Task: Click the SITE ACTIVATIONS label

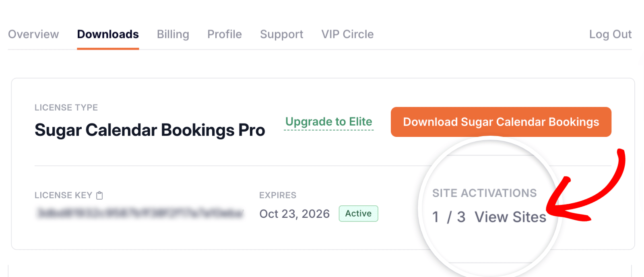Action: point(485,193)
